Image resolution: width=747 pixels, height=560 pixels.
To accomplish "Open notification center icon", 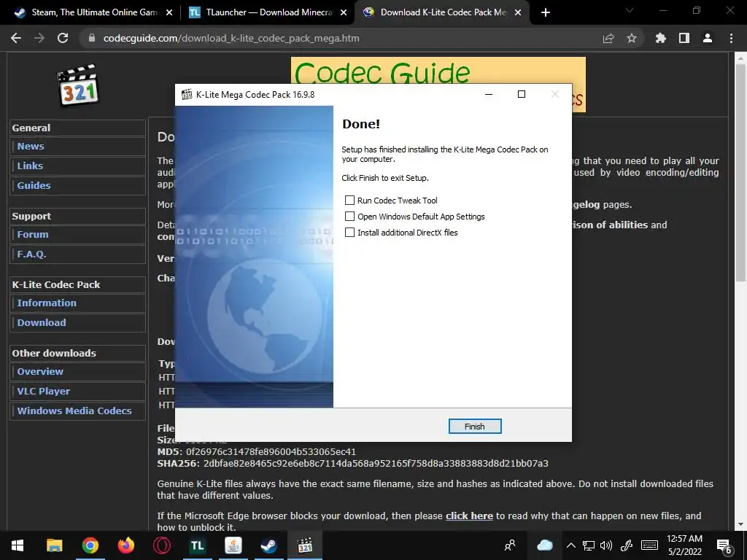I will pos(724,546).
